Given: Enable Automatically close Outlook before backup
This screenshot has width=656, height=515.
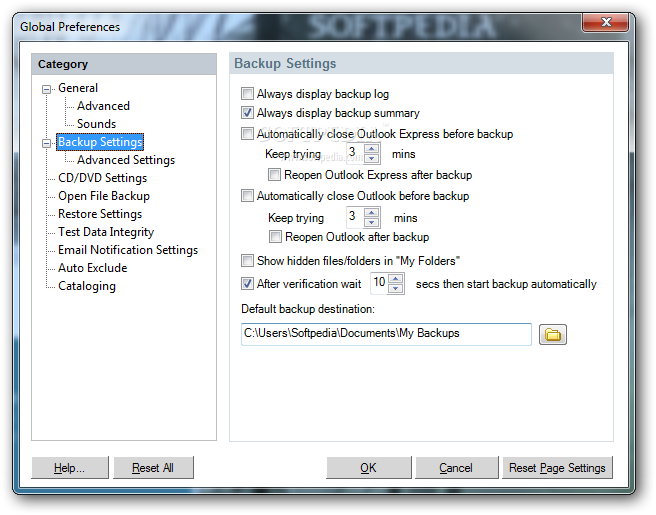Looking at the screenshot, I should click(247, 196).
